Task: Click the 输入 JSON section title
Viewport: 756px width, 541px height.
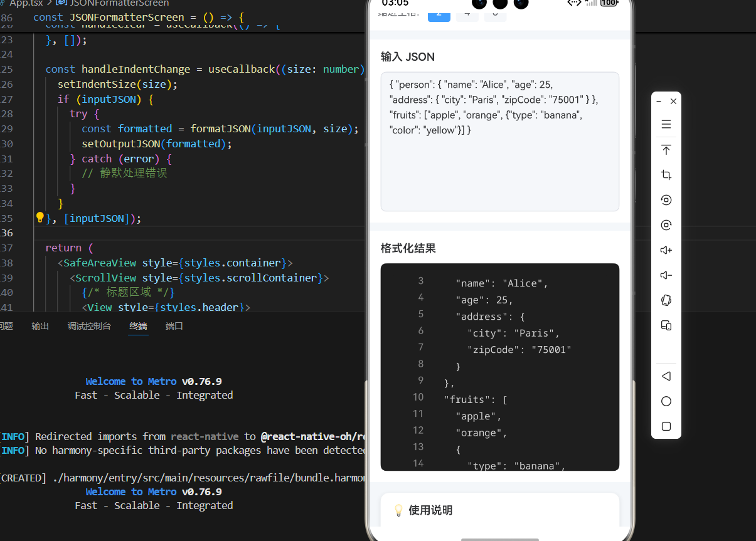Action: (x=408, y=57)
